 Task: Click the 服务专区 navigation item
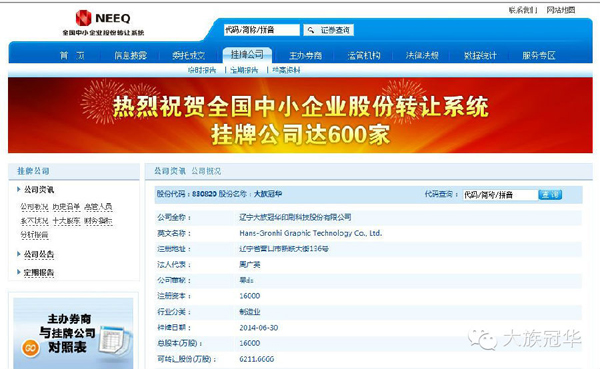coord(539,56)
